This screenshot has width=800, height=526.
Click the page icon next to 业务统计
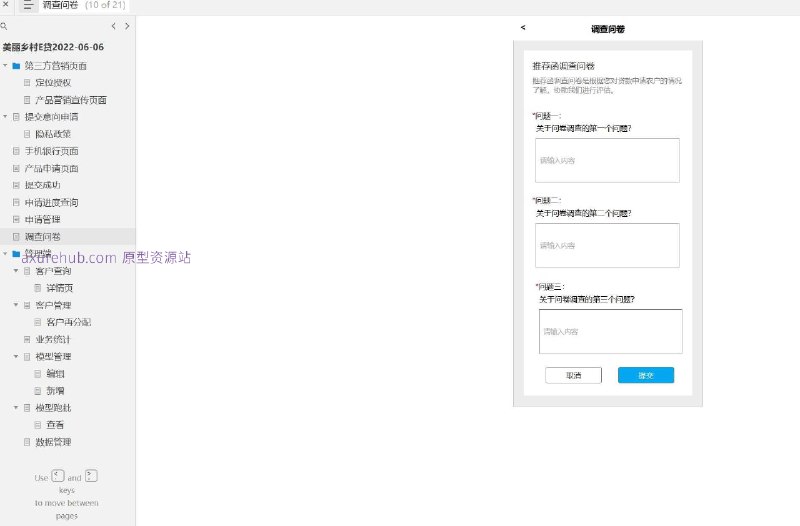[27, 339]
